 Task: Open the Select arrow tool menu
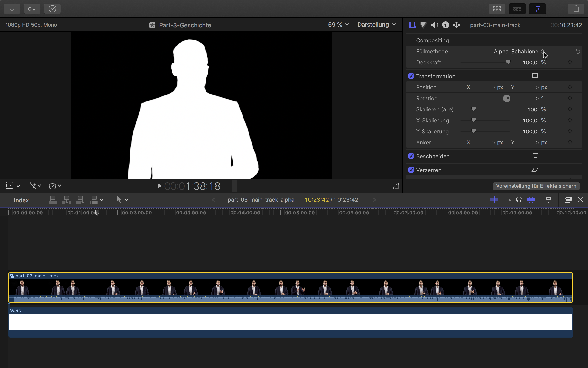tap(122, 200)
